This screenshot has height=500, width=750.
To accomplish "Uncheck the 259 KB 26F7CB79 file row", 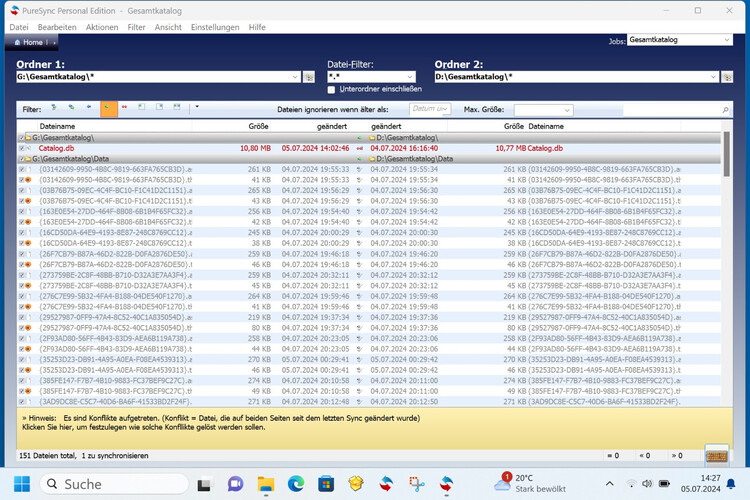I will pos(22,254).
